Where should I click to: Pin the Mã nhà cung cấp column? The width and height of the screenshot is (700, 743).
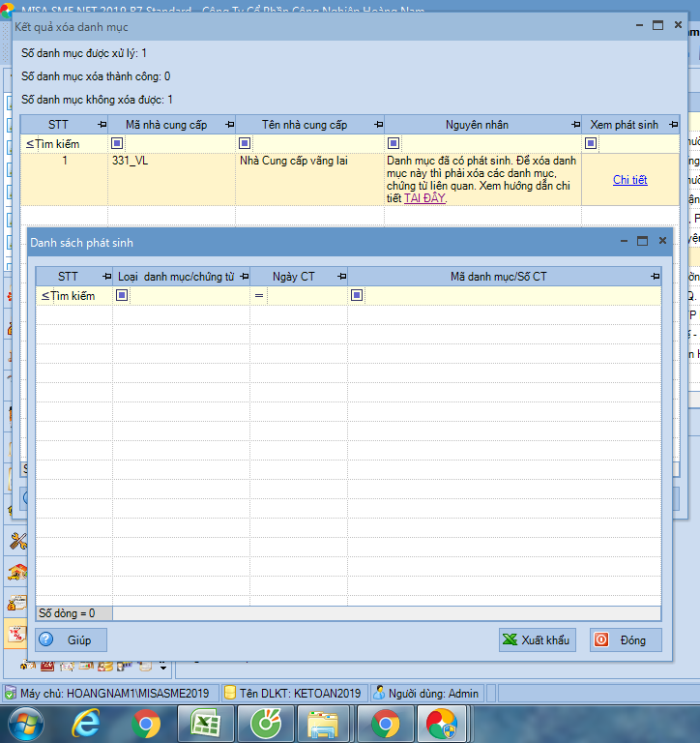point(228,125)
